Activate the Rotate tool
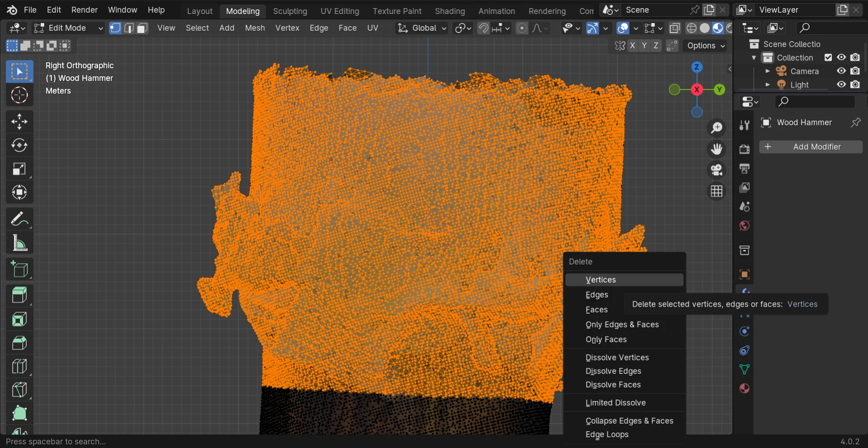The width and height of the screenshot is (868, 448). pos(19,145)
